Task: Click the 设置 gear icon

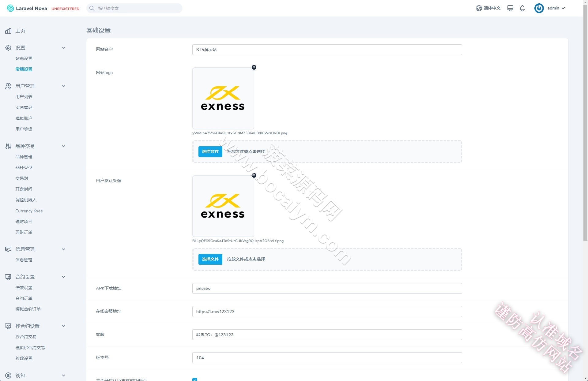Action: [x=8, y=48]
